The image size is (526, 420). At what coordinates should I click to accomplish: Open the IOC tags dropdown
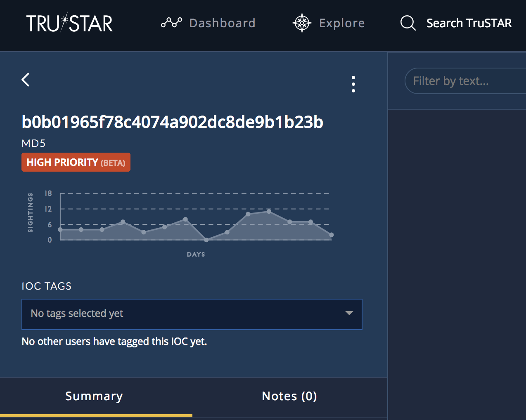pos(192,314)
